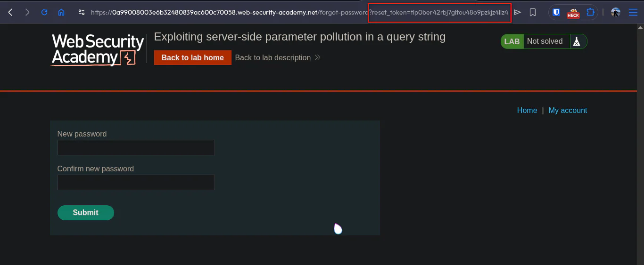644x265 pixels.
Task: Open the Home navigation link
Action: point(527,110)
